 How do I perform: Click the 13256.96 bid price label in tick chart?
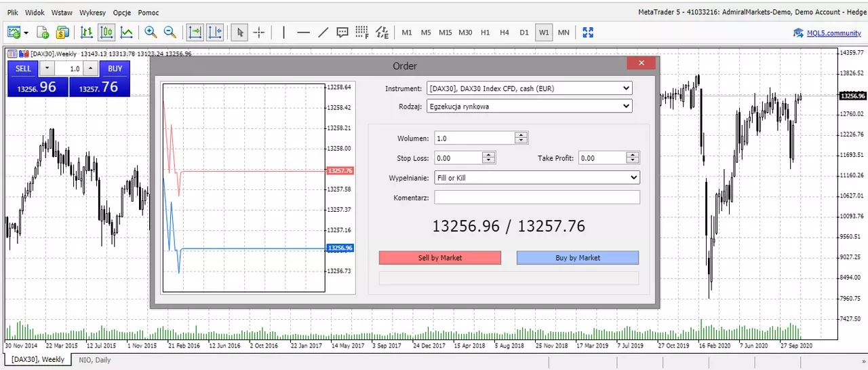[x=340, y=248]
